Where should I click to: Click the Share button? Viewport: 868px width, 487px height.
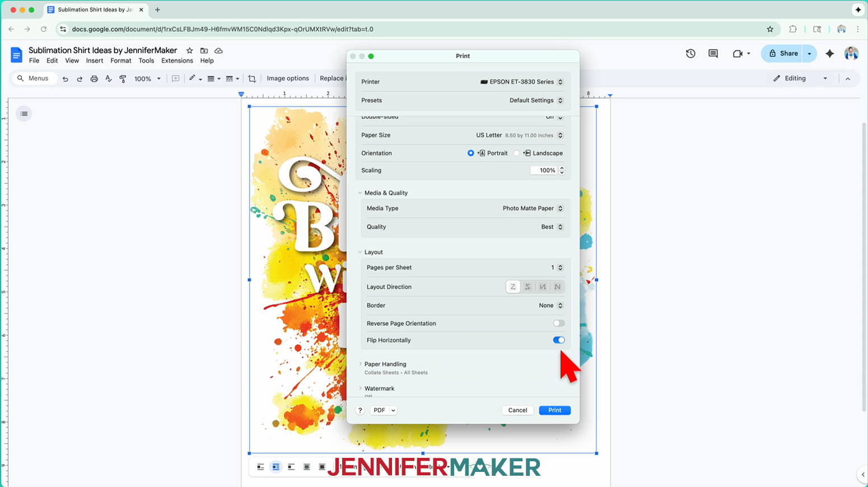[782, 54]
